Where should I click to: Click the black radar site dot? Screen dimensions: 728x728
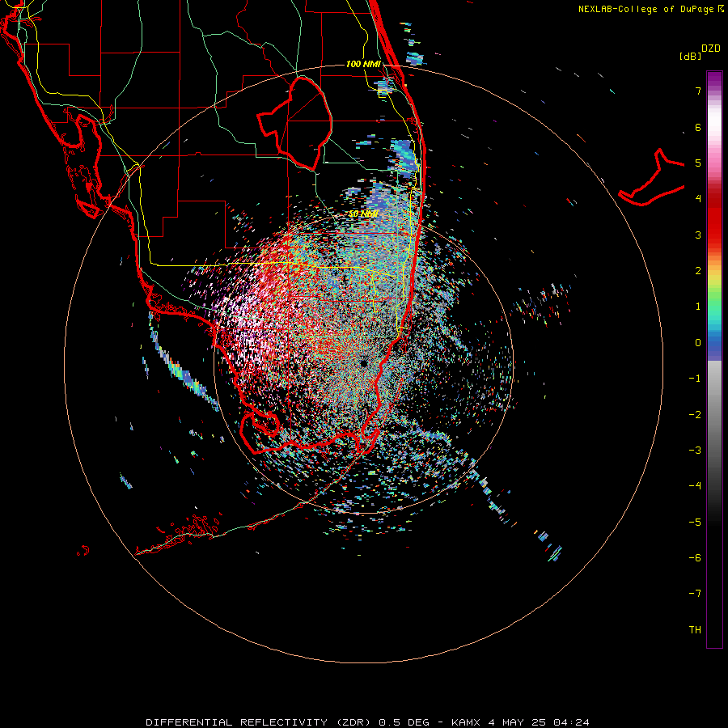click(363, 363)
